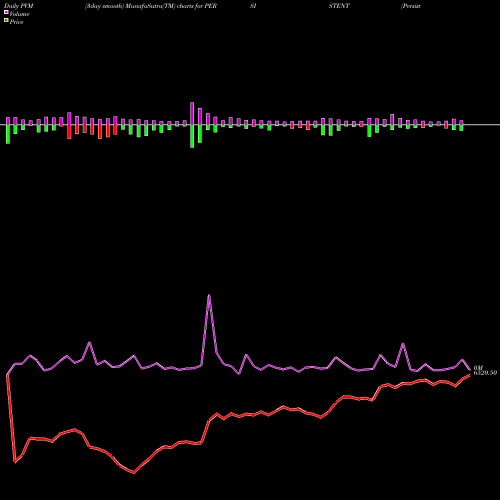Click the red-green Price legend swatch
This screenshot has height=500, width=500.
(6, 21)
